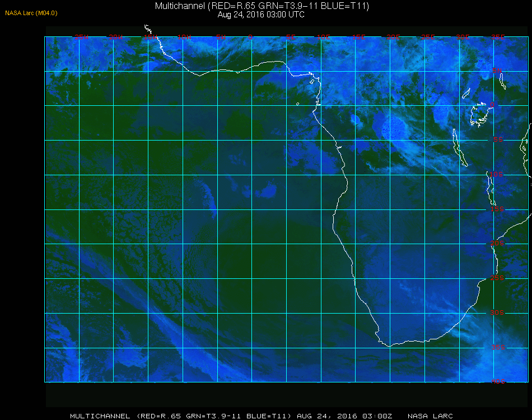Screen dimensions: 532x420
Task: Select the 10E longitude label
Action: pos(323,37)
